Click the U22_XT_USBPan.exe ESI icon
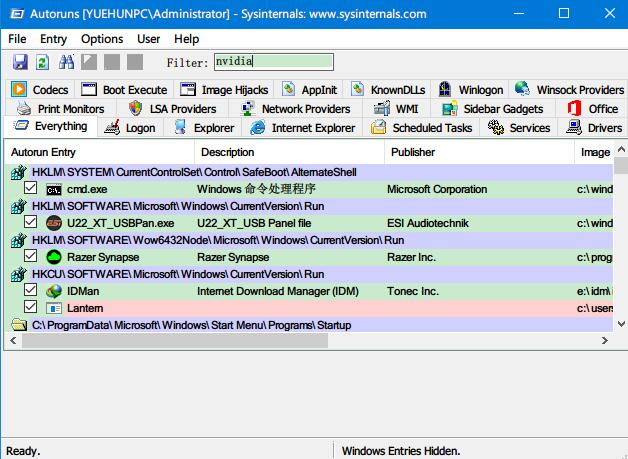This screenshot has height=459, width=628. (54, 223)
